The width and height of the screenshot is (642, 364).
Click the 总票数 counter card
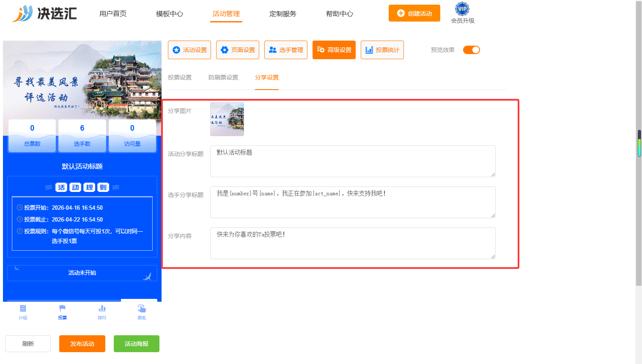point(32,136)
